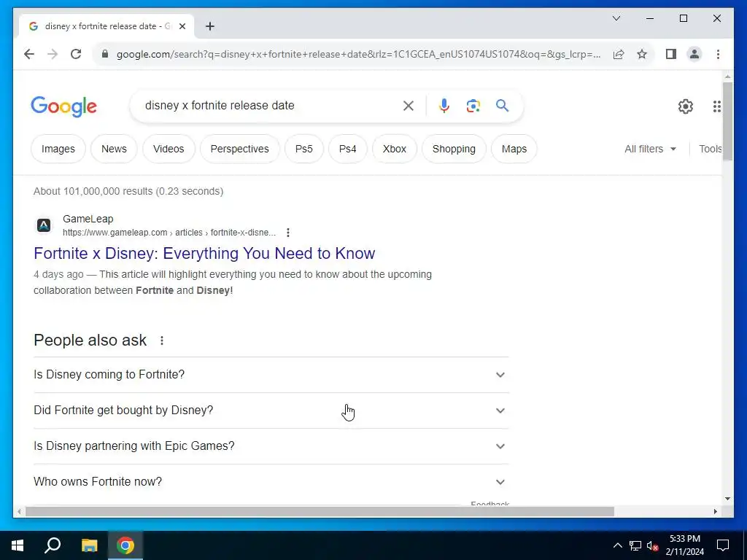This screenshot has width=747, height=560.
Task: Search by image with the Google Lens icon
Action: click(473, 106)
